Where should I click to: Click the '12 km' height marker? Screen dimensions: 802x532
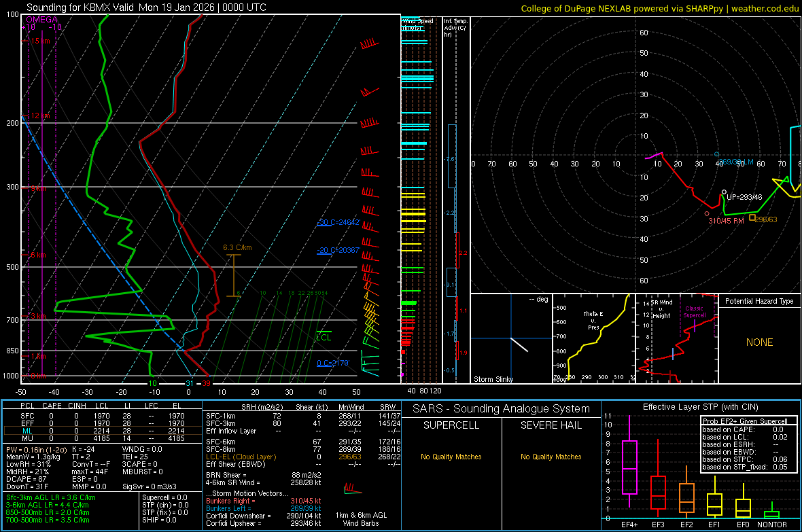[x=40, y=116]
